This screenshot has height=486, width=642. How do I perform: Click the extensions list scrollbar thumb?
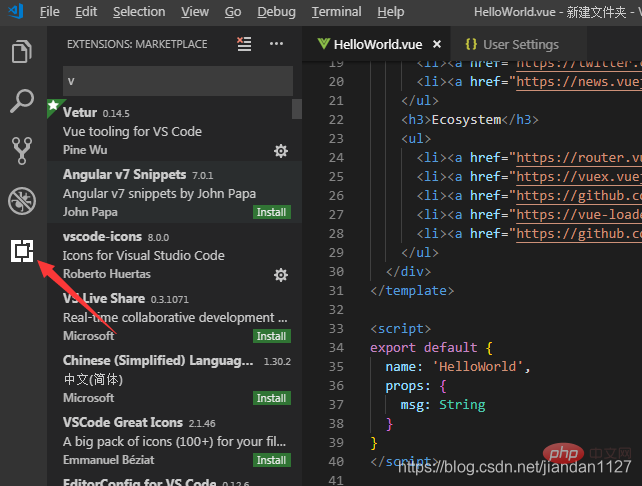pyautogui.click(x=297, y=109)
